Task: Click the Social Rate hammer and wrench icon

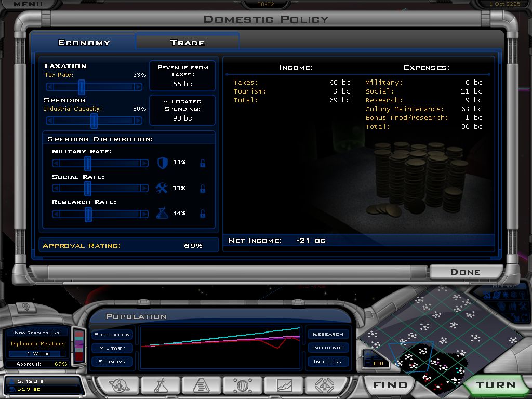Action: tap(162, 188)
